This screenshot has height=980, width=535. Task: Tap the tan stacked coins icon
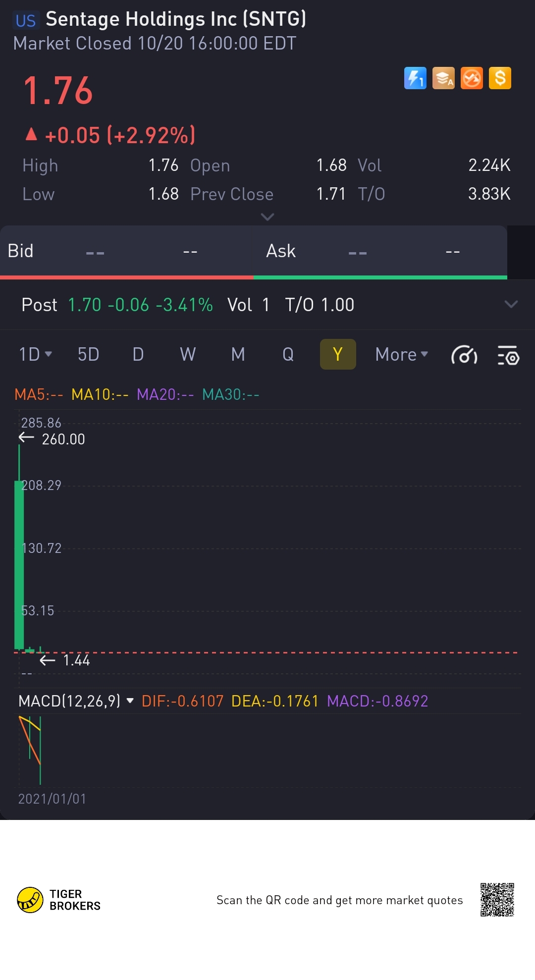(x=443, y=78)
